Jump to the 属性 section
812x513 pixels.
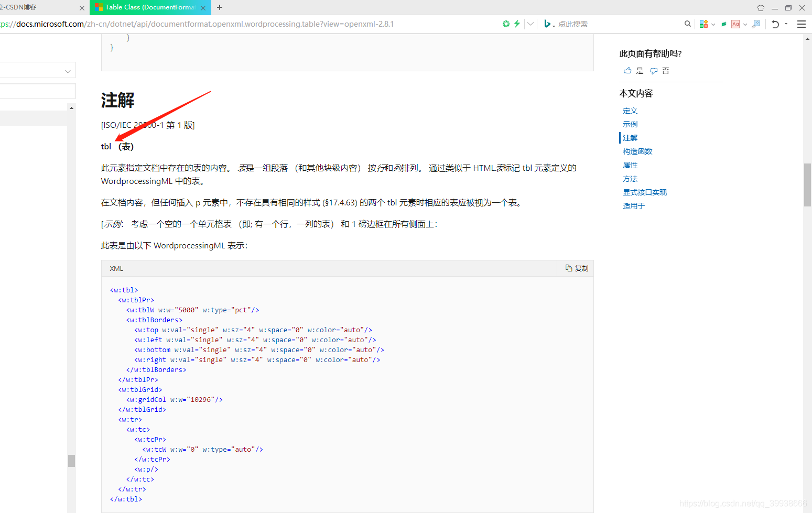630,165
